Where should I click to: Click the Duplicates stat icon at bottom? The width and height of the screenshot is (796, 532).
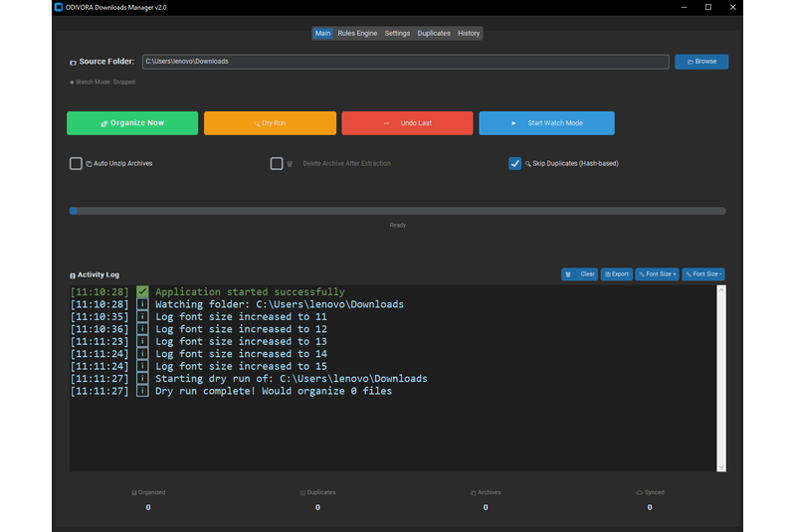click(x=302, y=493)
